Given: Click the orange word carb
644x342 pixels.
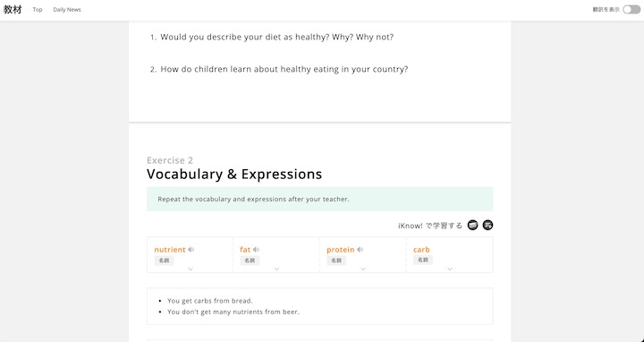Looking at the screenshot, I should tap(421, 250).
